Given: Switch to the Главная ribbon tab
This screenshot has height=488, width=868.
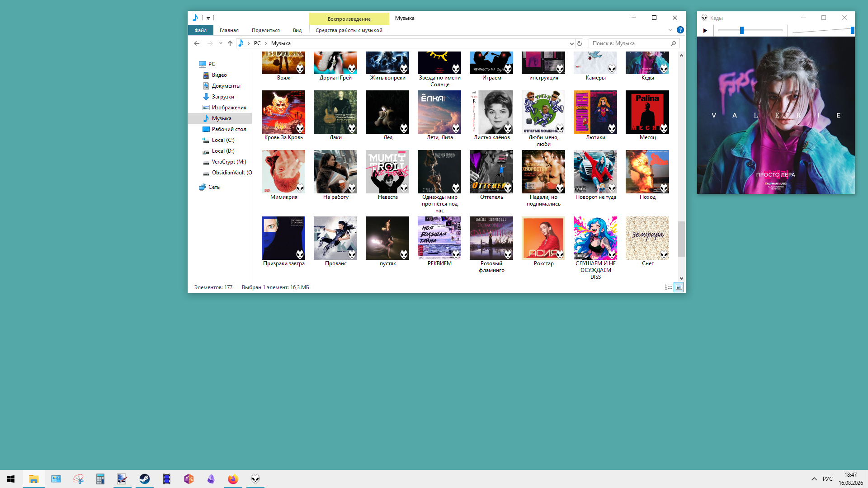Looking at the screenshot, I should point(229,30).
